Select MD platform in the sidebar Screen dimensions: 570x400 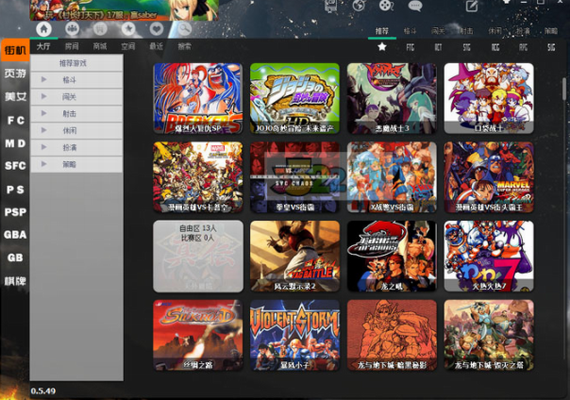tap(15, 143)
